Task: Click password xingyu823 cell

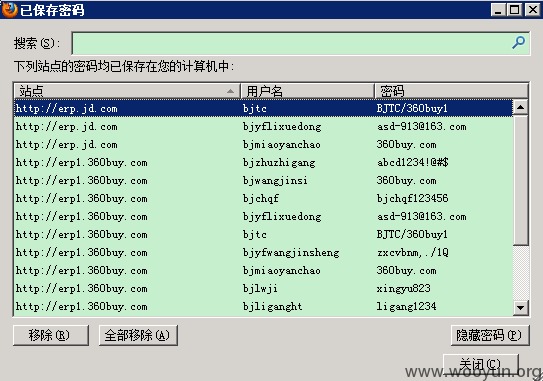Action: [403, 289]
